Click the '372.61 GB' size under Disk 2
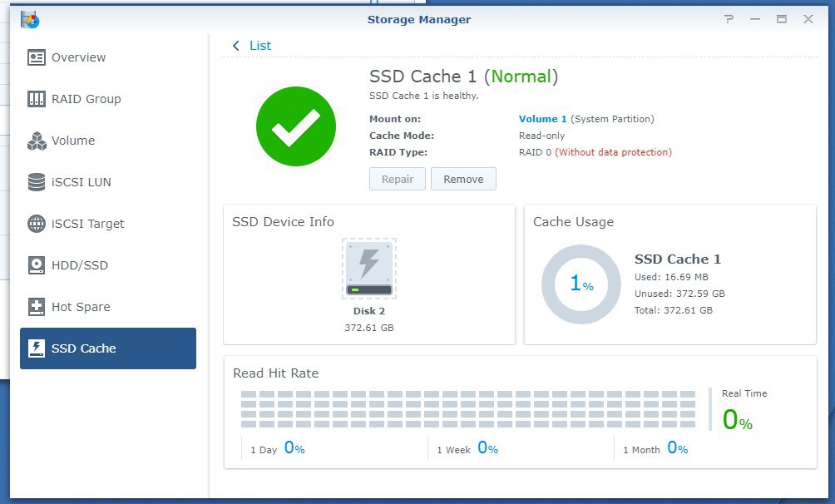Image resolution: width=835 pixels, height=504 pixels. (369, 328)
